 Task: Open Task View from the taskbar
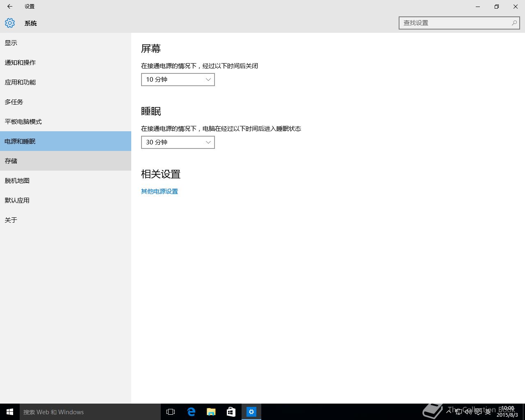click(x=171, y=412)
